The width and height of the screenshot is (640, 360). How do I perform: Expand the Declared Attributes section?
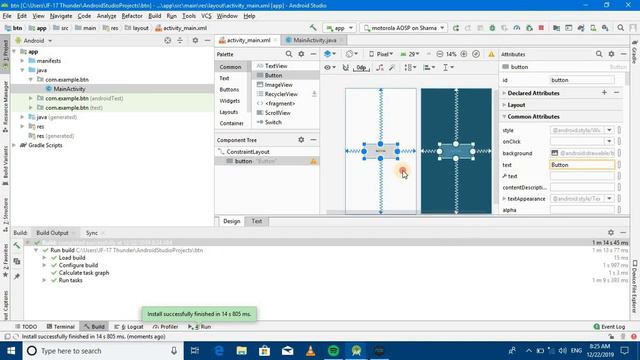(x=504, y=93)
